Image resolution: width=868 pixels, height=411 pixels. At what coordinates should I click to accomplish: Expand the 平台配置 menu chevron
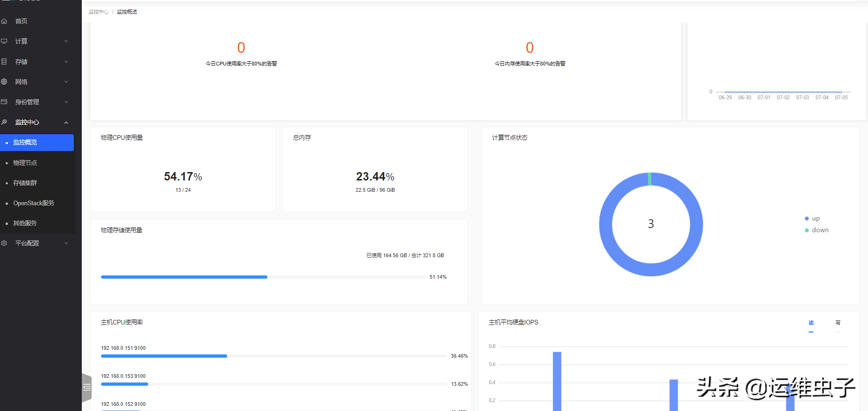point(66,243)
